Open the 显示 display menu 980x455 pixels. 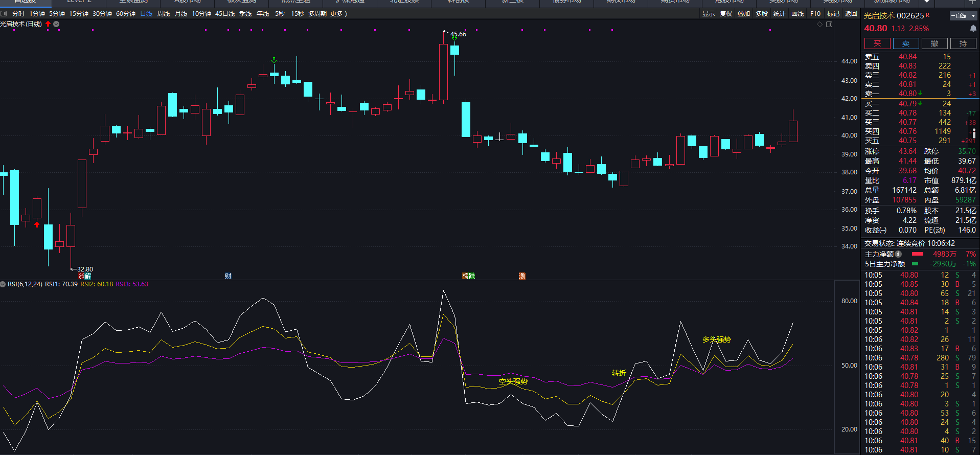click(709, 14)
